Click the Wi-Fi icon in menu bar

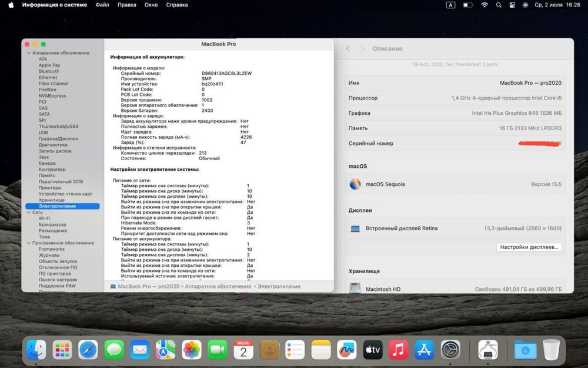(x=484, y=5)
